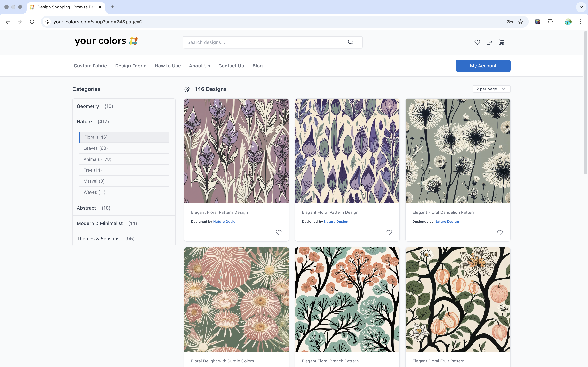Favorite the Elegant Floral Dandelion Pattern design
Image resolution: width=588 pixels, height=367 pixels.
pyautogui.click(x=500, y=232)
